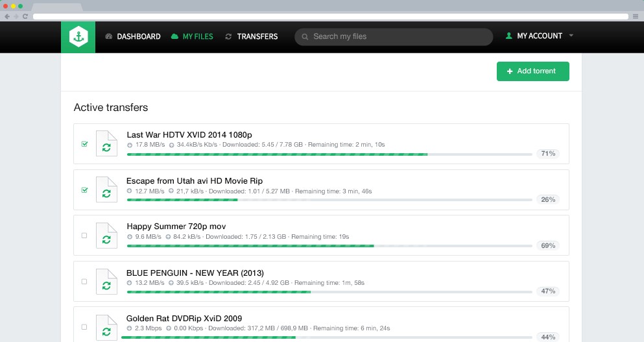644x342 pixels.
Task: Open the Dashboard menu item
Action: [133, 37]
